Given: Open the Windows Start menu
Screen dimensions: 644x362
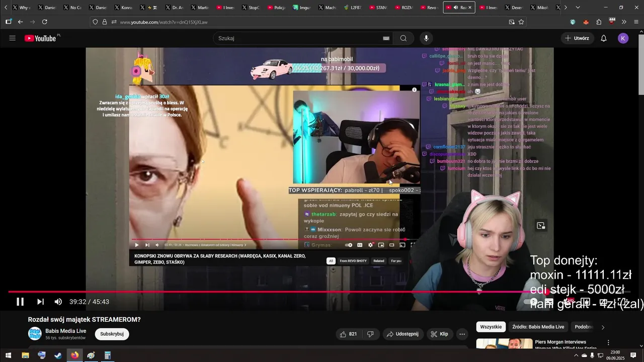Looking at the screenshot, I should [8, 355].
